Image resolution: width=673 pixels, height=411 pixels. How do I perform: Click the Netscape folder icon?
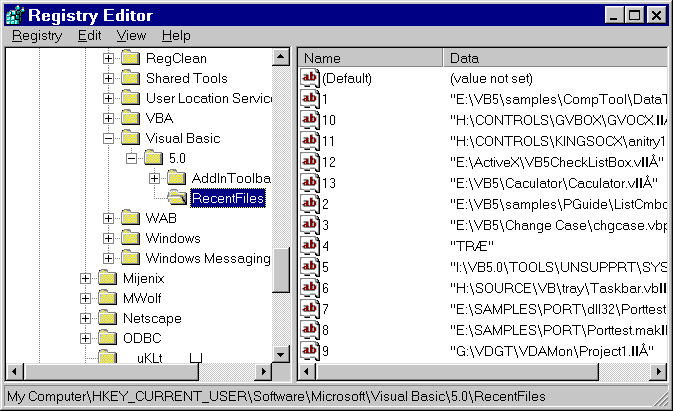pyautogui.click(x=107, y=318)
